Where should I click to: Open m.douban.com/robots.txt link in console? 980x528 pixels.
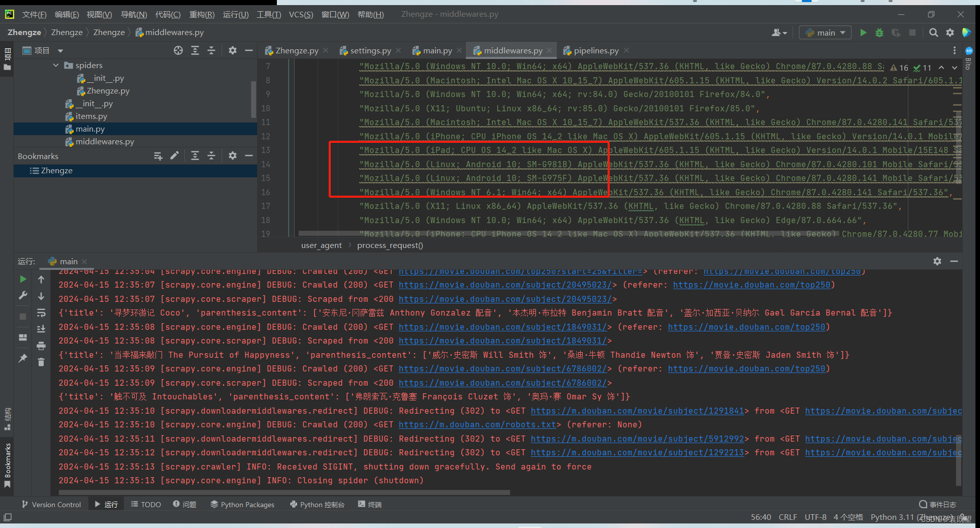tap(478, 424)
